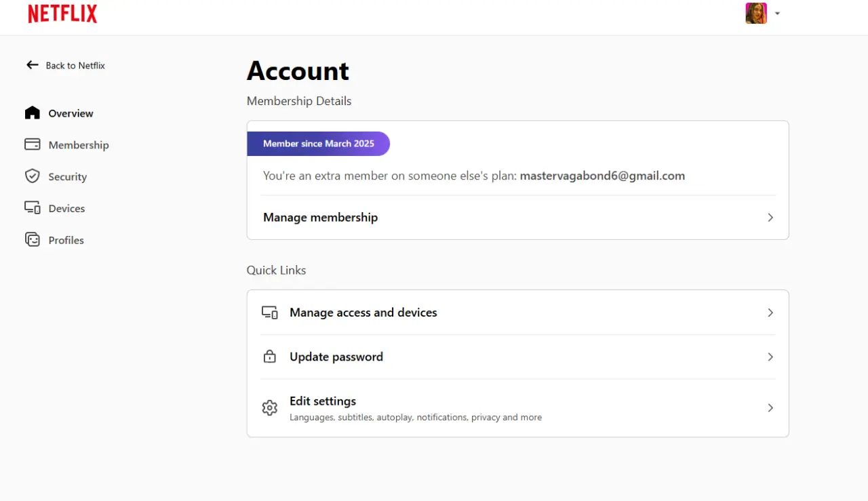Click the gear icon beside Edit settings
The height and width of the screenshot is (501, 868).
[270, 408]
